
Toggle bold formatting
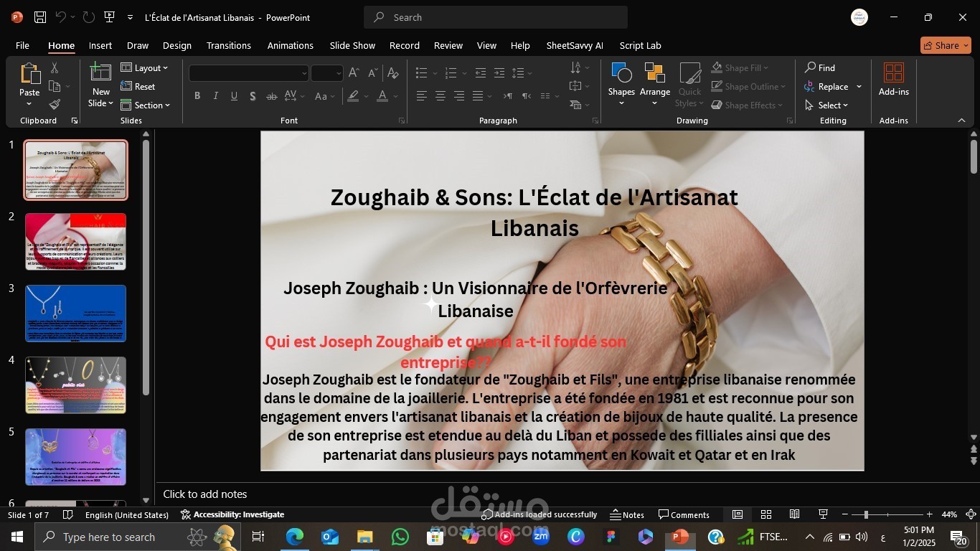pos(197,96)
